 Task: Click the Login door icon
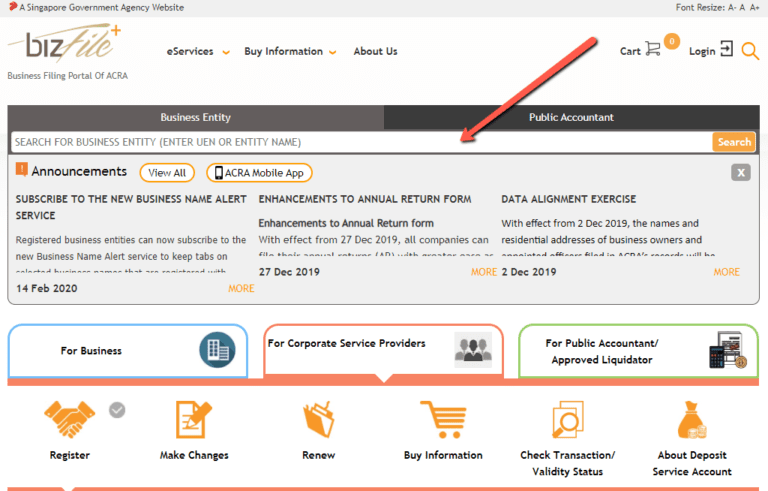click(726, 49)
